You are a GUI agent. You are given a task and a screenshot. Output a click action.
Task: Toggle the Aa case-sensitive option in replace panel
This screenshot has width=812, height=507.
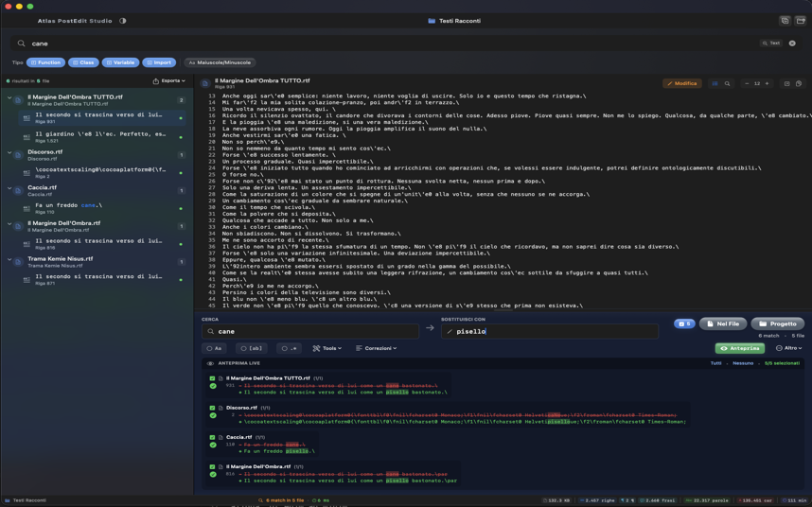[215, 348]
